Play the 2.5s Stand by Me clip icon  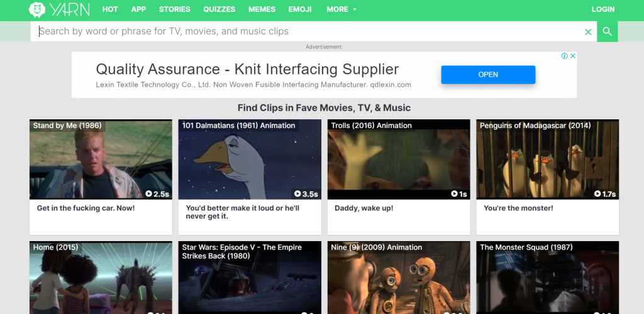[x=148, y=193]
